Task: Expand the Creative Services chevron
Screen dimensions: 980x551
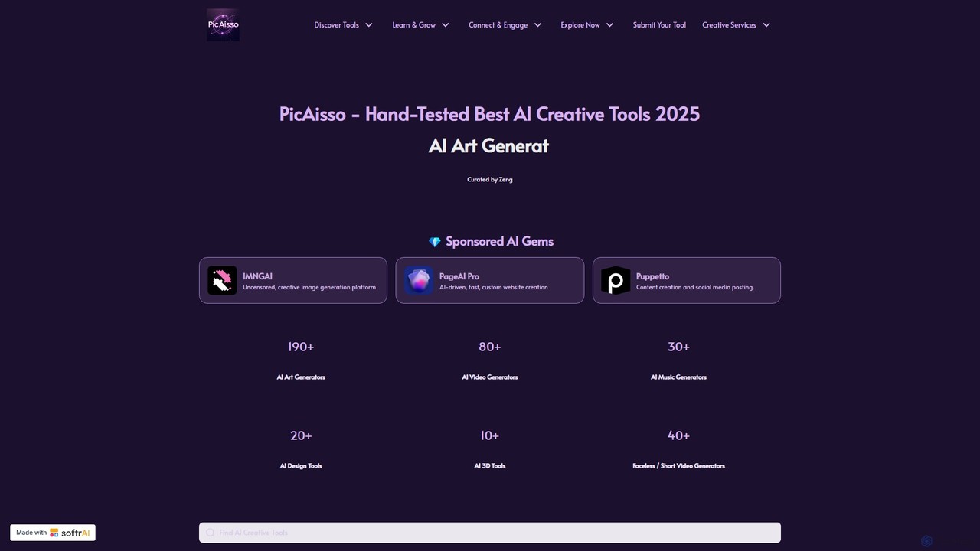Action: (766, 25)
